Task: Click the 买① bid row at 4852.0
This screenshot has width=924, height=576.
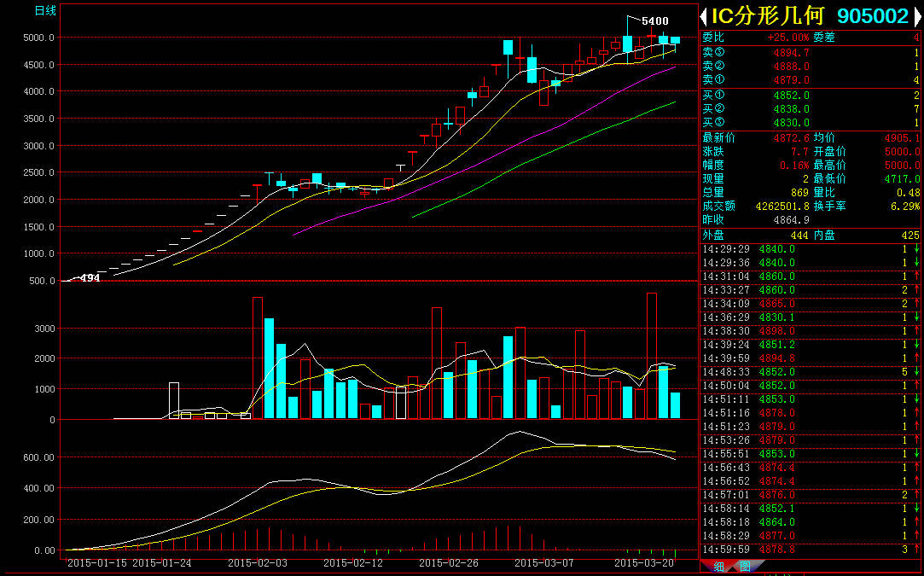Action: 811,96
